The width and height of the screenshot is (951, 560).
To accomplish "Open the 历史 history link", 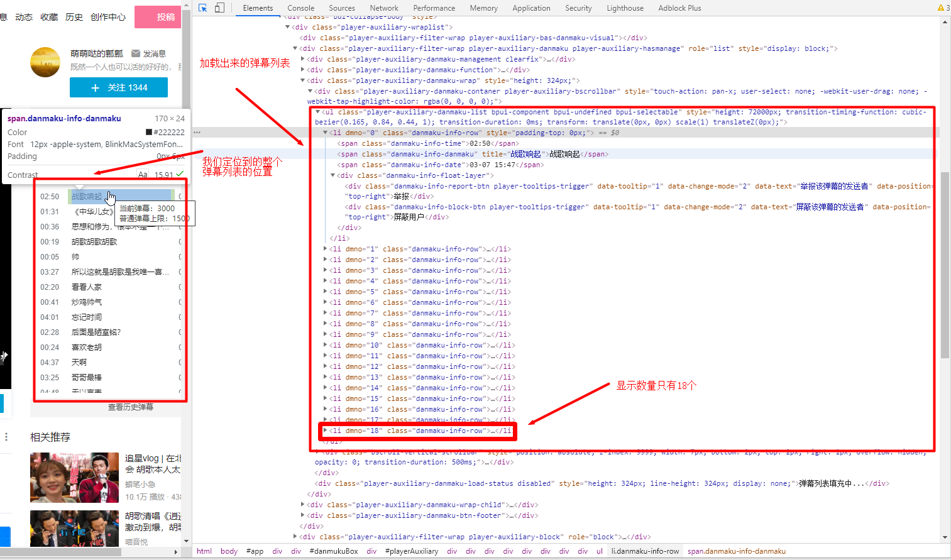I will pyautogui.click(x=74, y=17).
